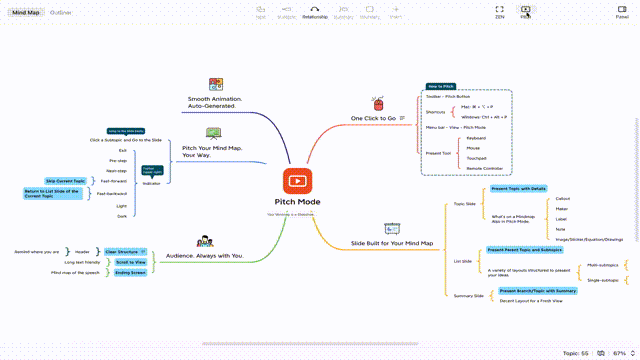
Task: Switch to the Outliner view tab
Action: [60, 13]
